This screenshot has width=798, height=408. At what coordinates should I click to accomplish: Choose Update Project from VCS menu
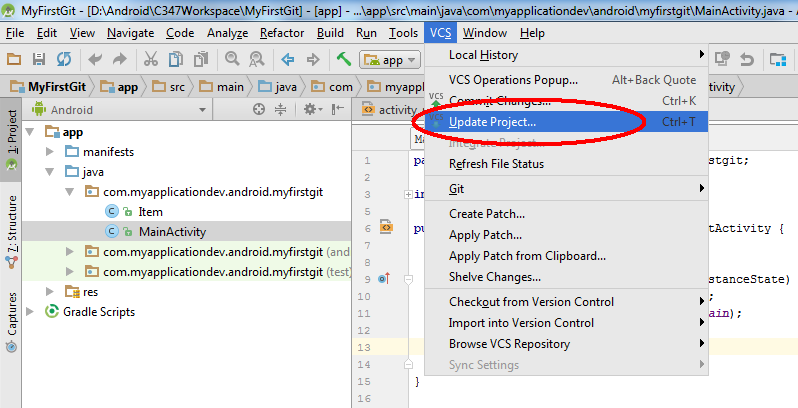[x=492, y=122]
